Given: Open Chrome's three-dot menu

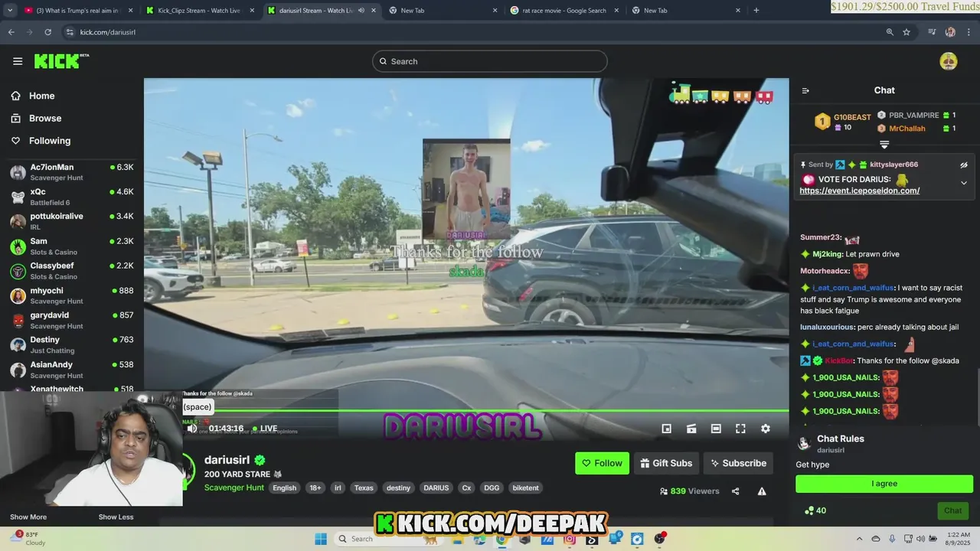Looking at the screenshot, I should [x=969, y=32].
